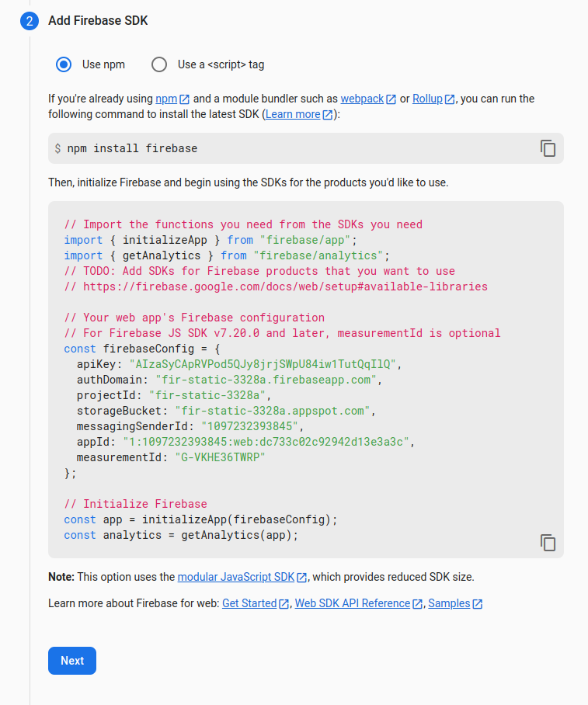588x705 pixels.
Task: Open the Rollup link
Action: click(x=433, y=99)
